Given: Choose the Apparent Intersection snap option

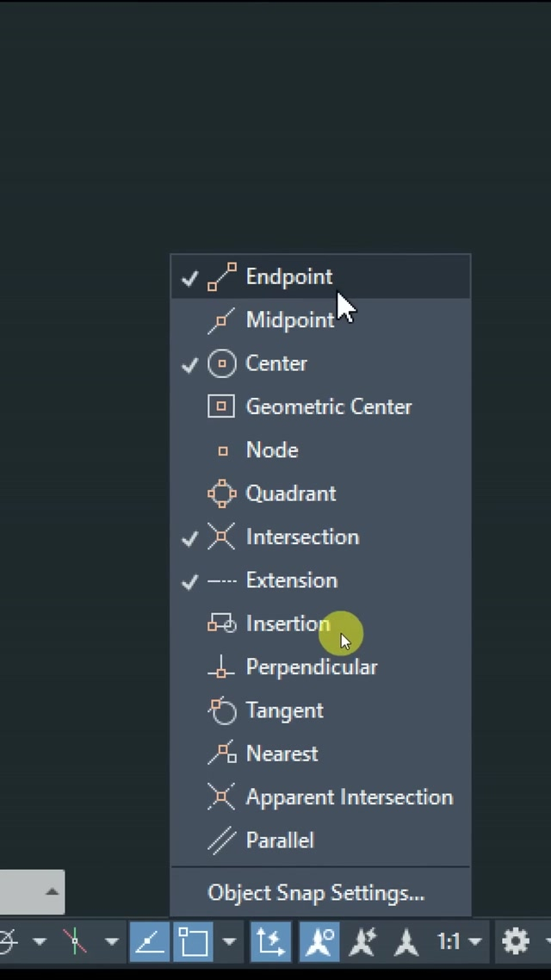Looking at the screenshot, I should point(349,797).
